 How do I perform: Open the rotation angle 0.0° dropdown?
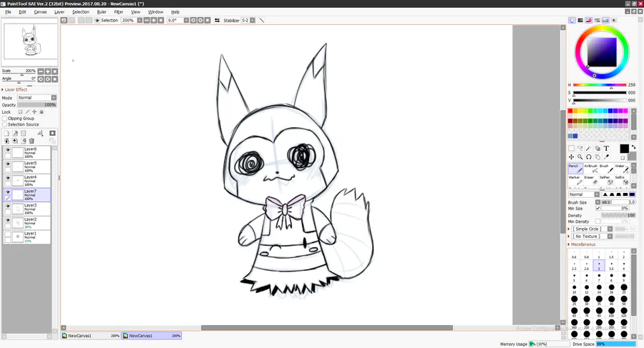point(186,20)
